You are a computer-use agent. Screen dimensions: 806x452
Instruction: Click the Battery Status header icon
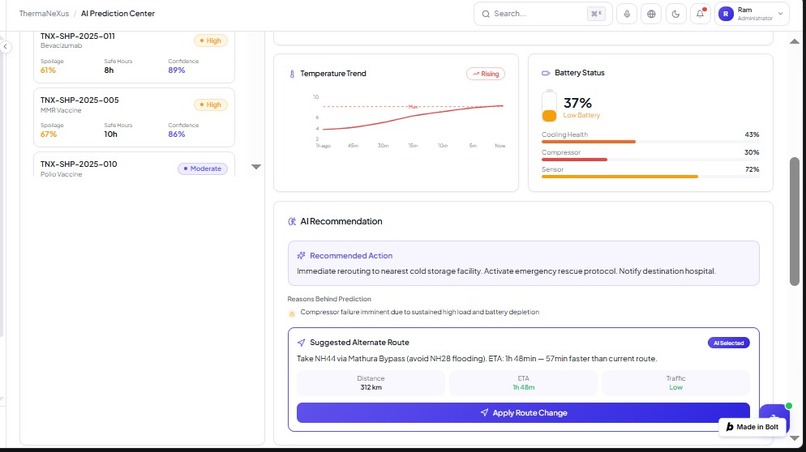coord(545,73)
